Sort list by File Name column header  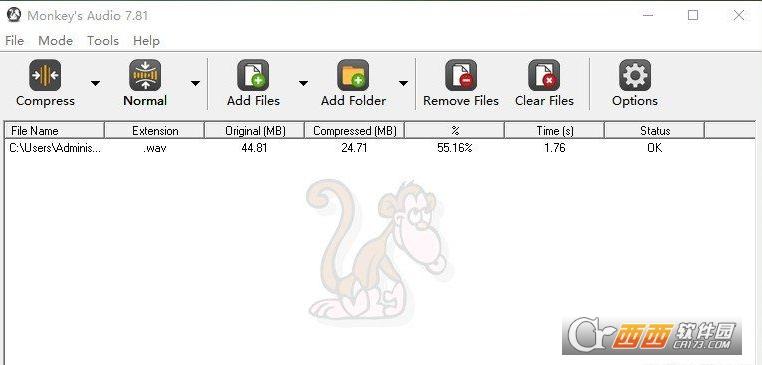(x=55, y=131)
